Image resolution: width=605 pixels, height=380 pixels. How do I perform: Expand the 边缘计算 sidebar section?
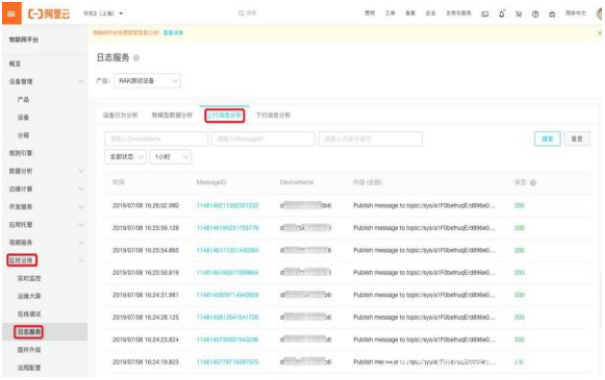point(81,189)
